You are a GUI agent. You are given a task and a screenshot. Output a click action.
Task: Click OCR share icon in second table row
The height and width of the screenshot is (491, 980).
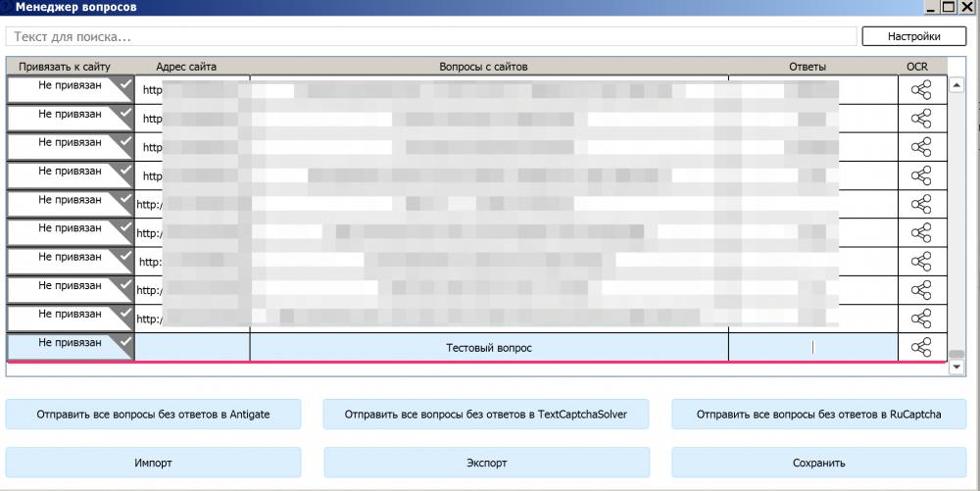921,119
